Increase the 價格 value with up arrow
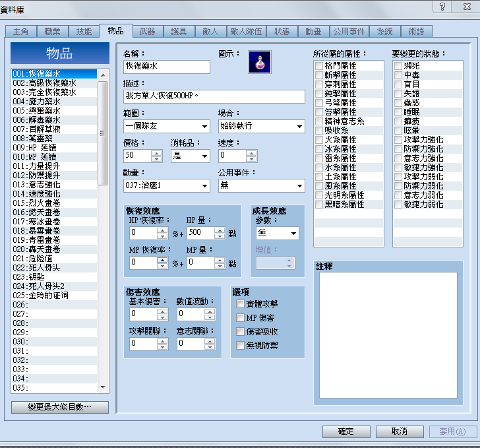Image resolution: width=480 pixels, height=448 pixels. [156, 152]
